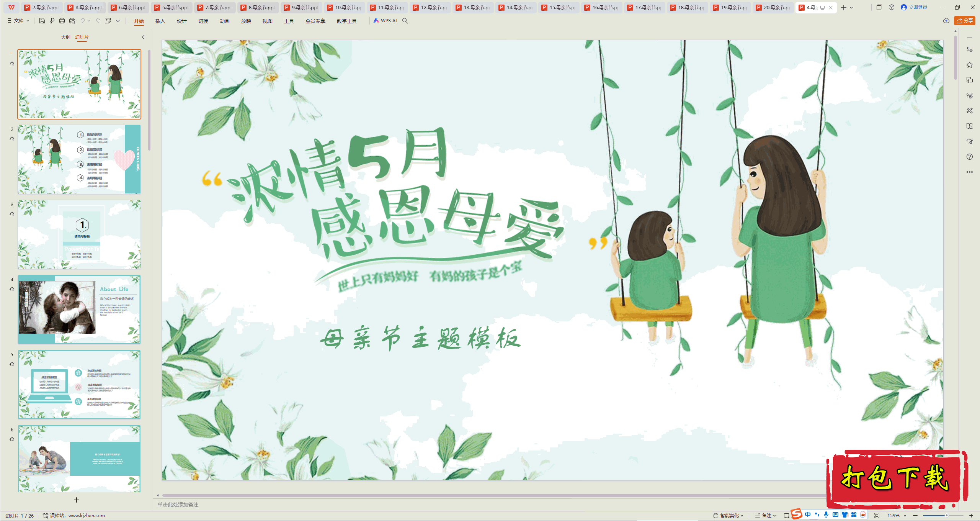Image resolution: width=980 pixels, height=521 pixels.
Task: Click the Sogou soft keyboard icon
Action: click(835, 514)
